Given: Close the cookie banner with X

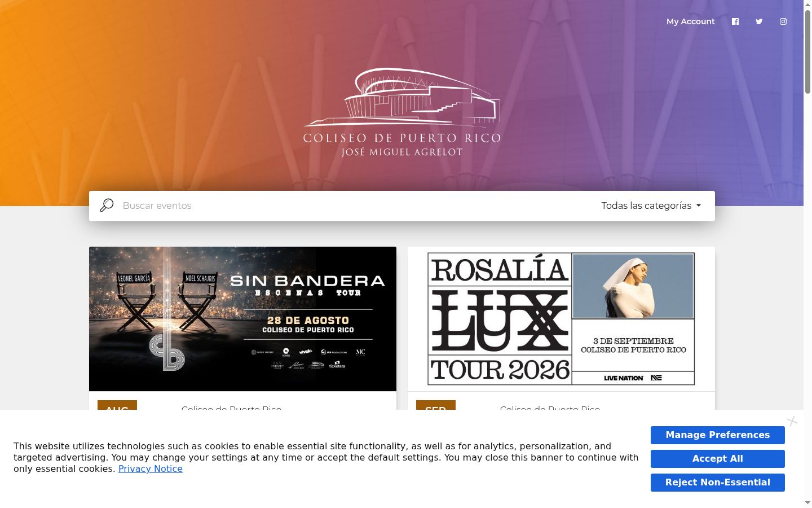Looking at the screenshot, I should 792,422.
